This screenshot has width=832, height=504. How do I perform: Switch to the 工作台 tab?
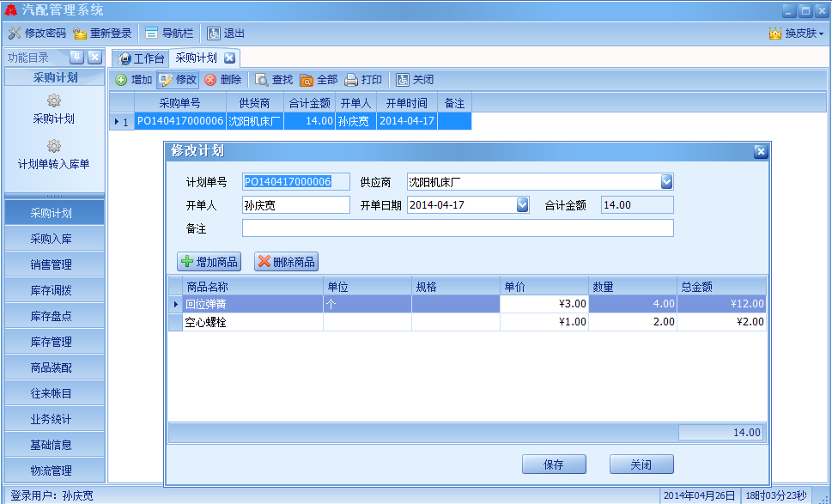tap(142, 58)
